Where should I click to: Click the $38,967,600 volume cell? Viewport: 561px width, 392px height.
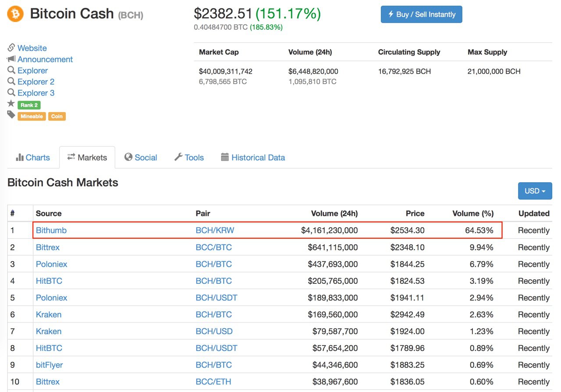(335, 381)
